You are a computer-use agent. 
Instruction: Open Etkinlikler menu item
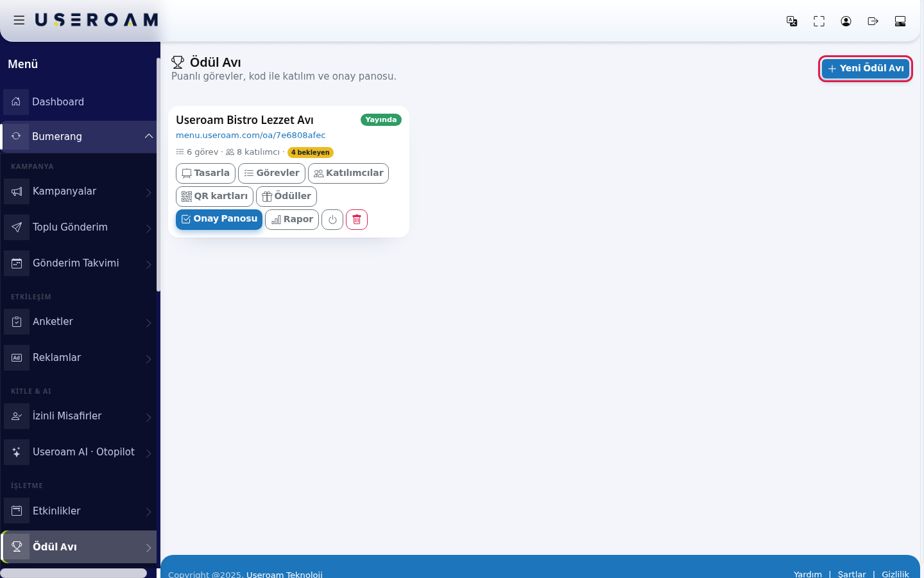pos(78,511)
